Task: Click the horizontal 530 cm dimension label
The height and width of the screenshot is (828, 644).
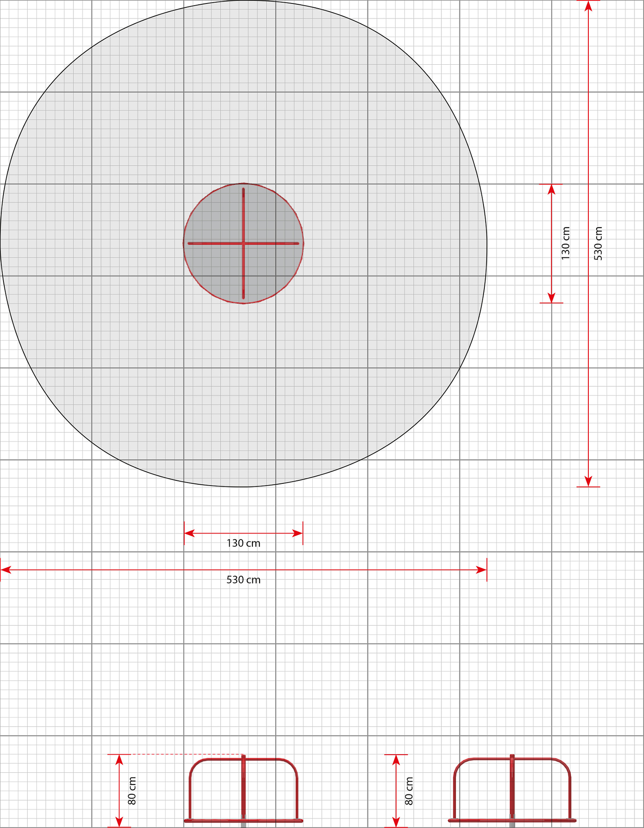Action: [243, 580]
